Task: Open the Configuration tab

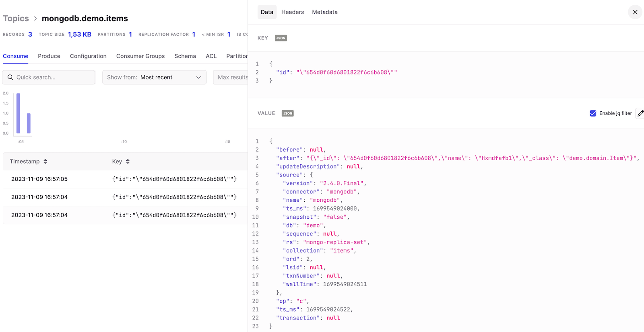Action: [88, 56]
